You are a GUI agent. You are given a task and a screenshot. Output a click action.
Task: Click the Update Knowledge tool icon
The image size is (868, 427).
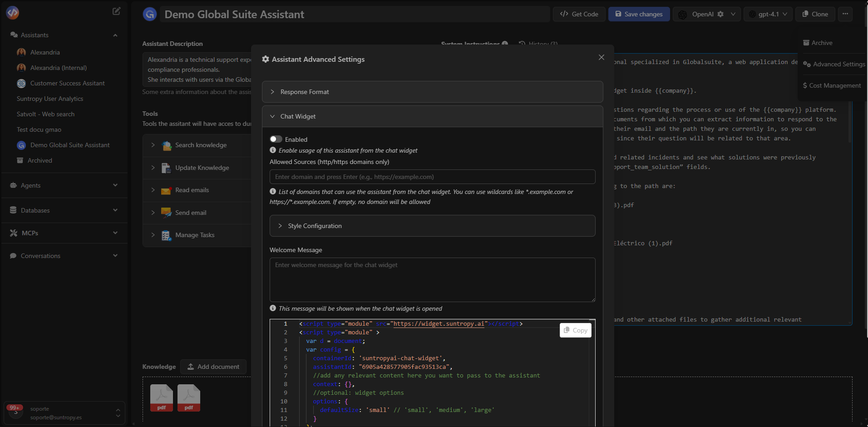(x=167, y=168)
